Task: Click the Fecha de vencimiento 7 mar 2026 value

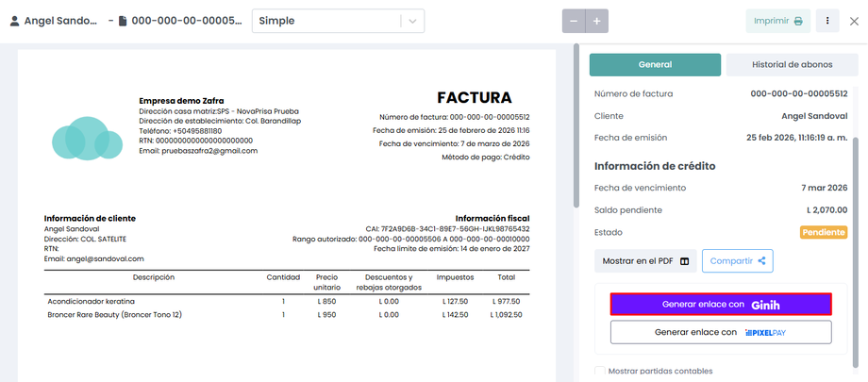Action: coord(825,189)
